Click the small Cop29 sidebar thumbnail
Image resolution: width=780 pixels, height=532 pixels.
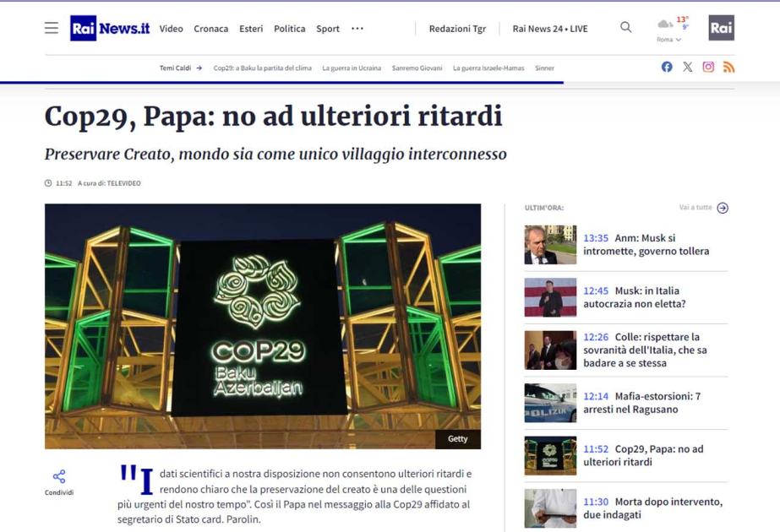[x=550, y=455]
